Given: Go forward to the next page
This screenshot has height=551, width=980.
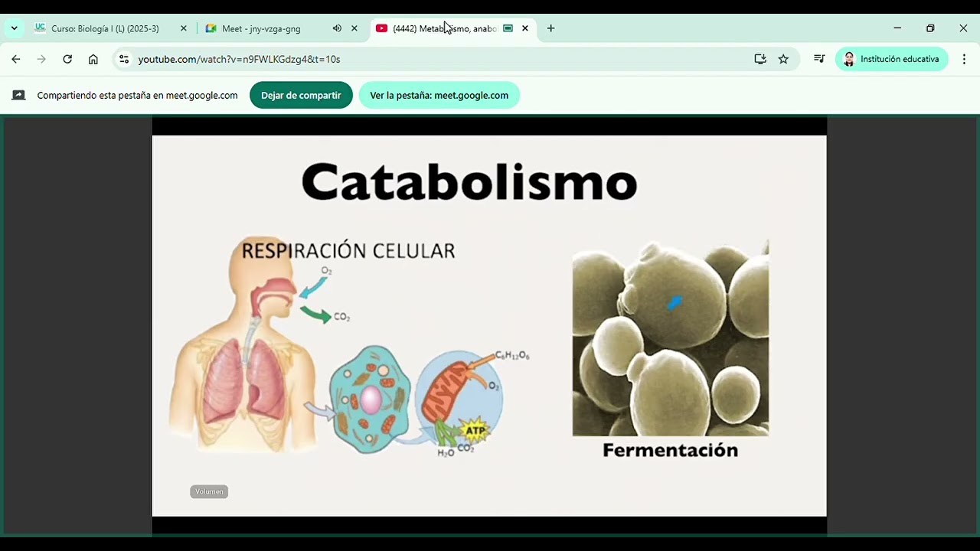Looking at the screenshot, I should pyautogui.click(x=41, y=59).
